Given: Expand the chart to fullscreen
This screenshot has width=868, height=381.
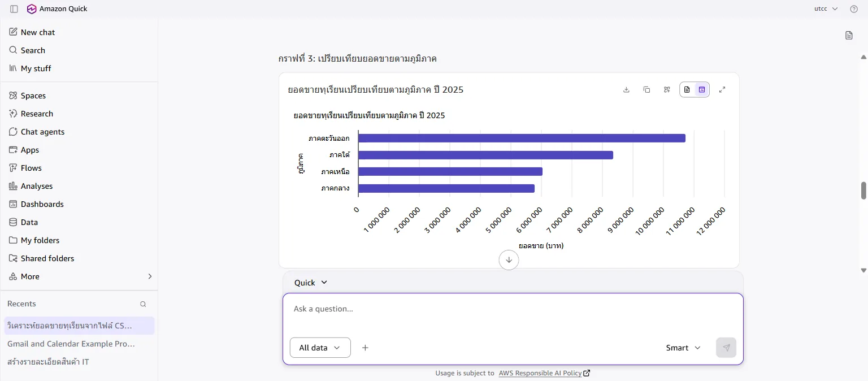Looking at the screenshot, I should 722,90.
